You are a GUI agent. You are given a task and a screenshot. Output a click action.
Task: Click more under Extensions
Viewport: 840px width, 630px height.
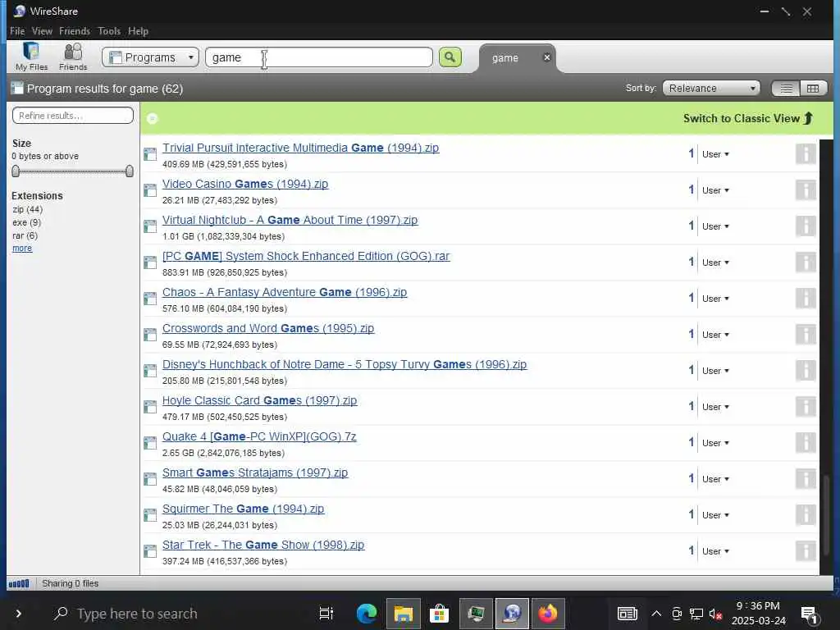point(22,248)
